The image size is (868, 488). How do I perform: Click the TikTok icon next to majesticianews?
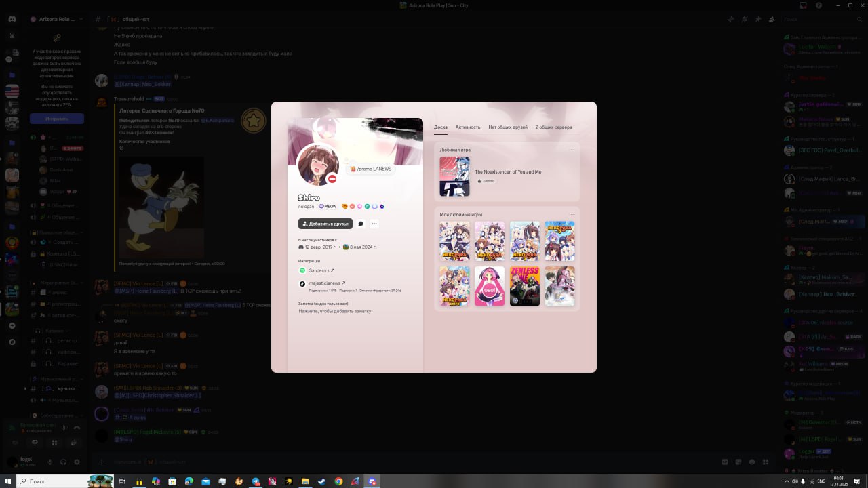click(302, 283)
